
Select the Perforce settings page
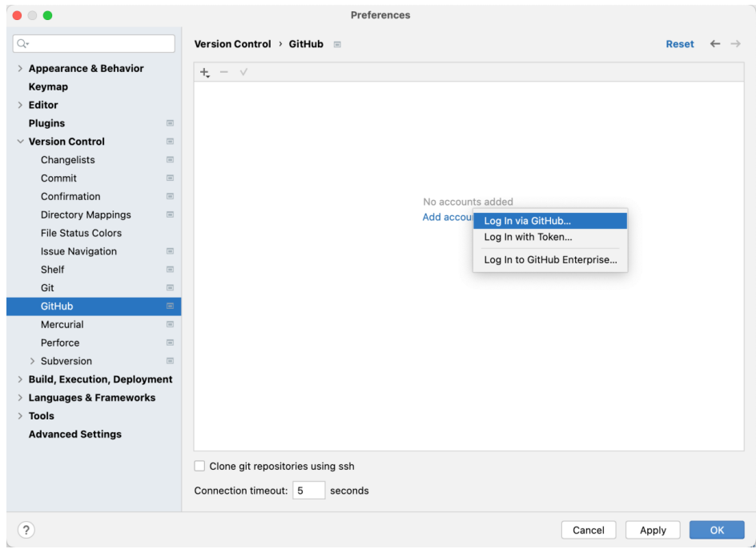pyautogui.click(x=60, y=343)
